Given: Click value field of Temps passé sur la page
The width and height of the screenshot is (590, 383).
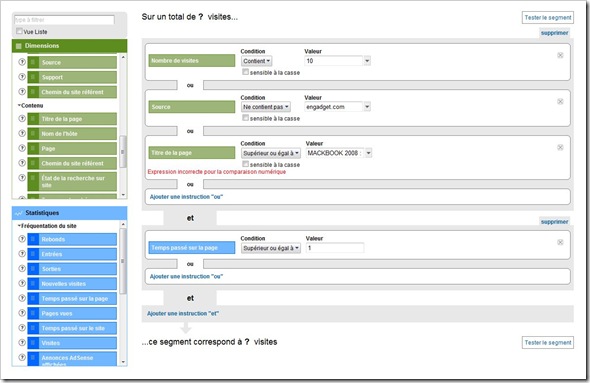Looking at the screenshot, I should click(x=335, y=248).
